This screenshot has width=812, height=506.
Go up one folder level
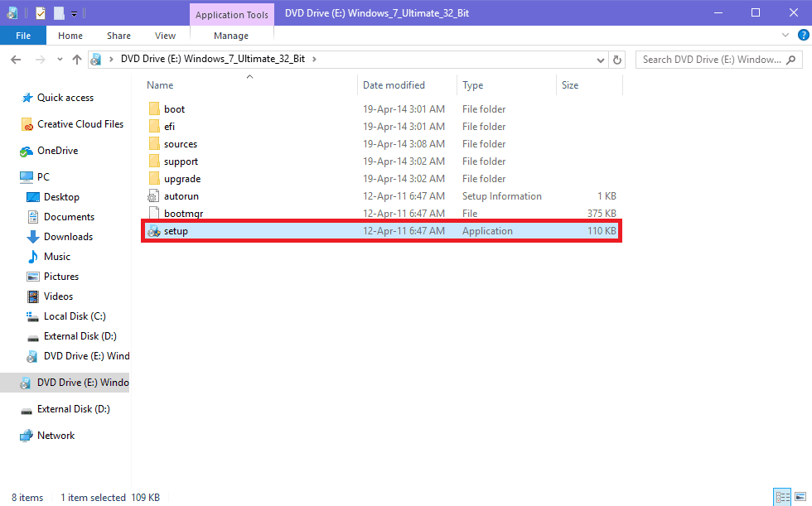pyautogui.click(x=76, y=60)
